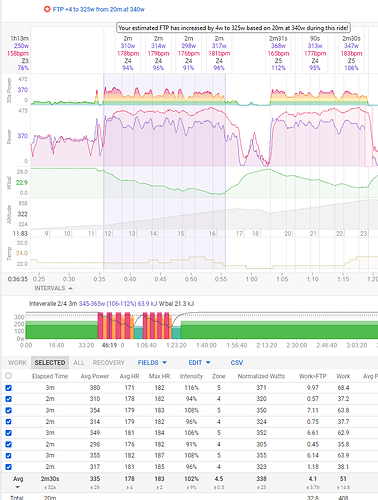Uncheck the 2m 298w interval row
Viewport: 378px width, 500px height.
pos(9,444)
